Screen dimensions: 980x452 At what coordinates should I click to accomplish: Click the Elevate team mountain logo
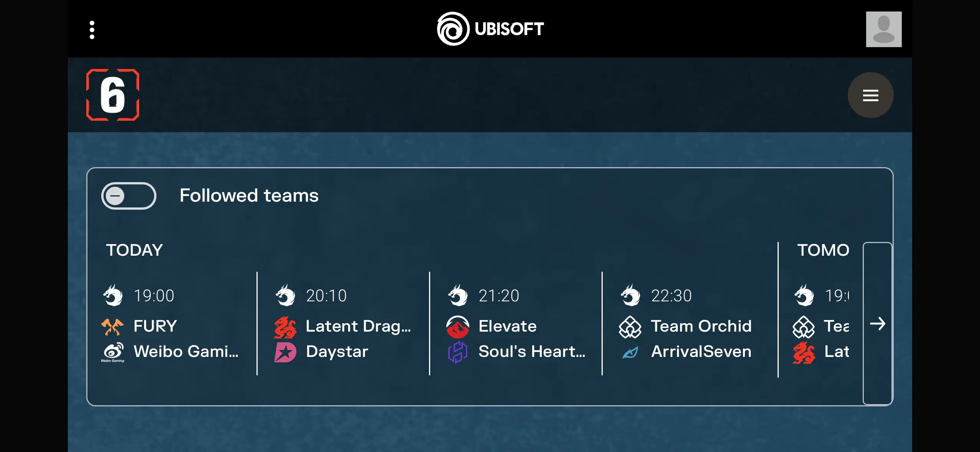pos(457,327)
